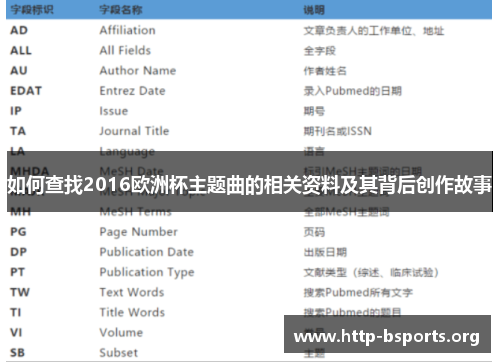Click the Volume field name
Image resolution: width=500 pixels, height=362 pixels.
click(x=121, y=333)
